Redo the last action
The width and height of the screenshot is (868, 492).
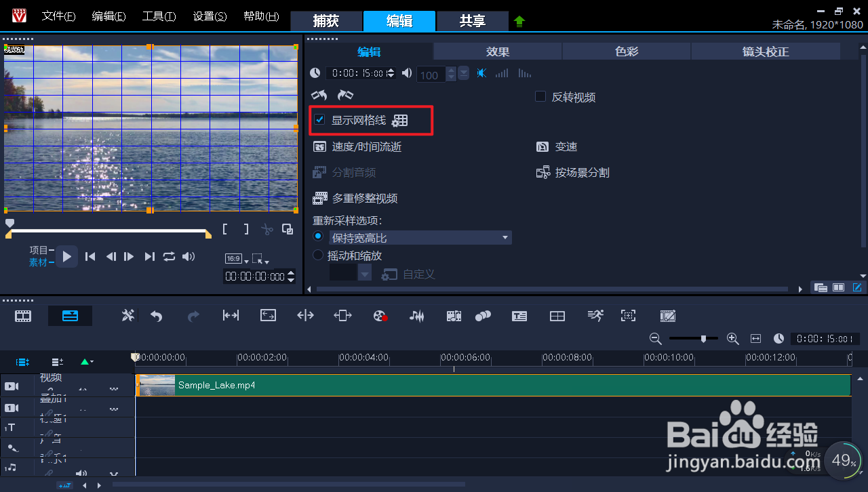(x=193, y=316)
